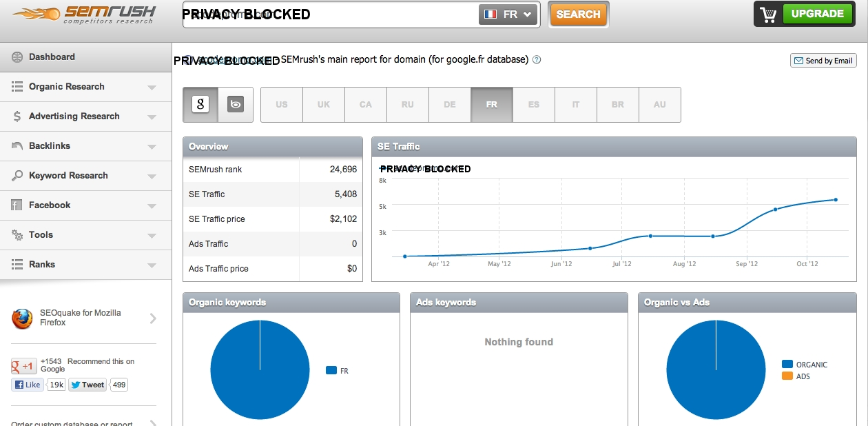Expand the Advertising Research menu arrow

[x=152, y=117]
